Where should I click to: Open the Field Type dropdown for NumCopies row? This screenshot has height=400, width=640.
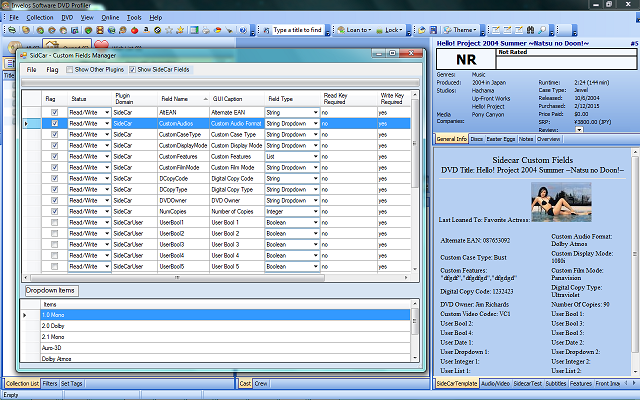(x=316, y=211)
